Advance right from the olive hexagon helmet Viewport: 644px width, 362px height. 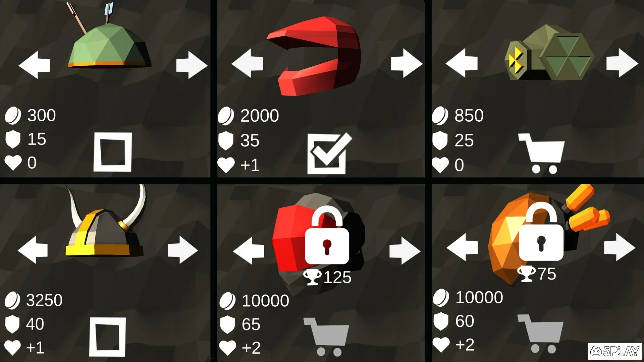(x=622, y=63)
